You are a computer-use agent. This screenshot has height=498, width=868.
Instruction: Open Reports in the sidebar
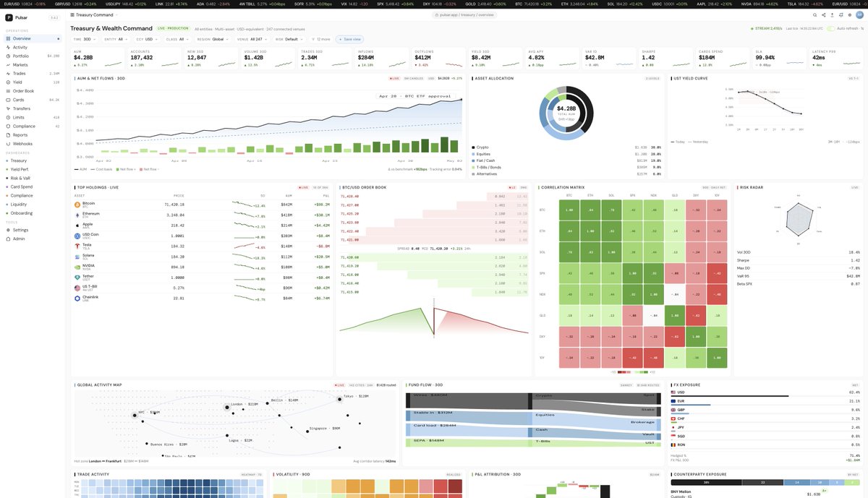click(33, 134)
